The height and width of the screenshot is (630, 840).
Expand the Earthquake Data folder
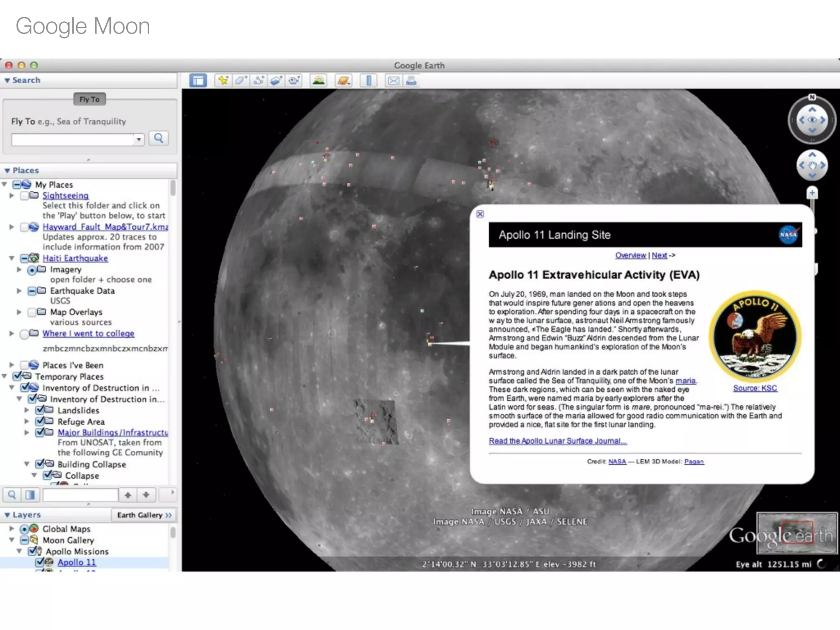click(19, 291)
